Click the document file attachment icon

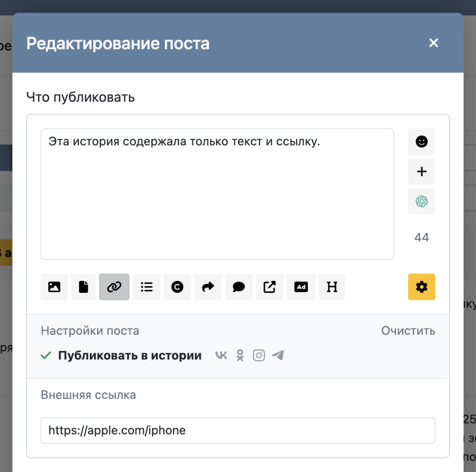point(84,287)
